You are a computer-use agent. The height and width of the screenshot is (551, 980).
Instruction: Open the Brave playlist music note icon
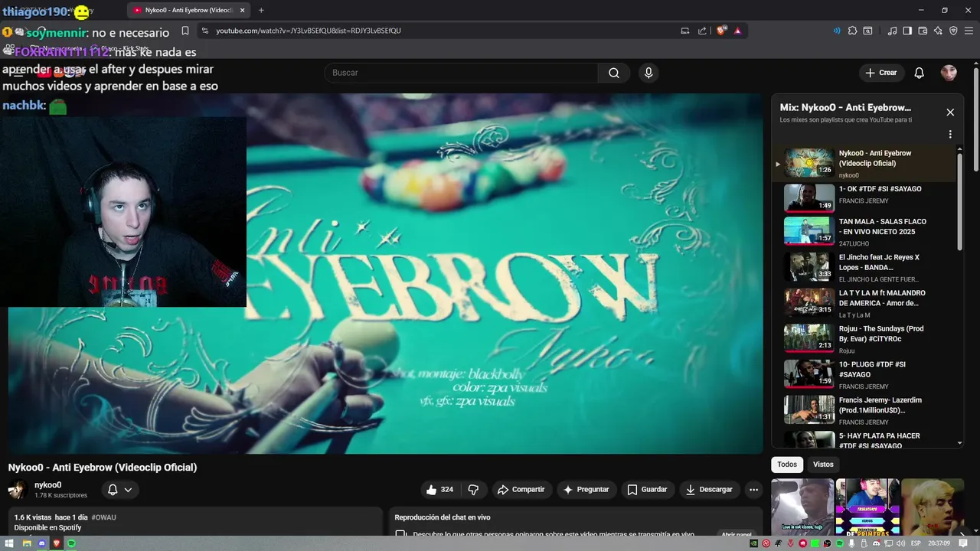892,31
